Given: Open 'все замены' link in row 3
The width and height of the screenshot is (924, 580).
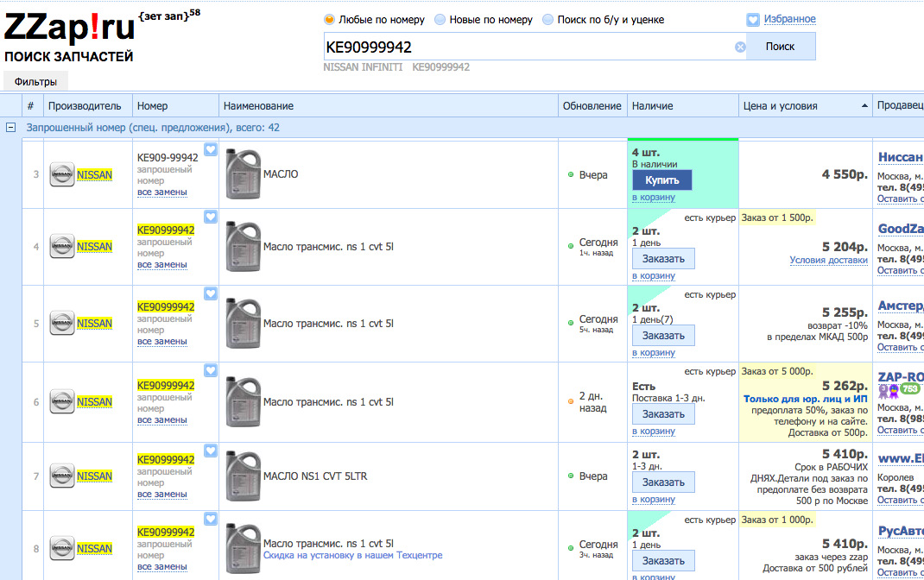Looking at the screenshot, I should click(162, 192).
